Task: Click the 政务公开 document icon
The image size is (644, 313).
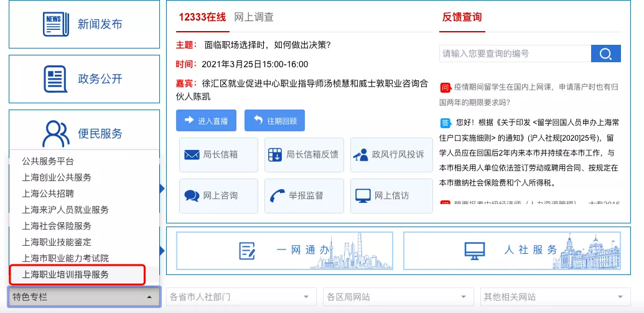Action: [x=55, y=79]
